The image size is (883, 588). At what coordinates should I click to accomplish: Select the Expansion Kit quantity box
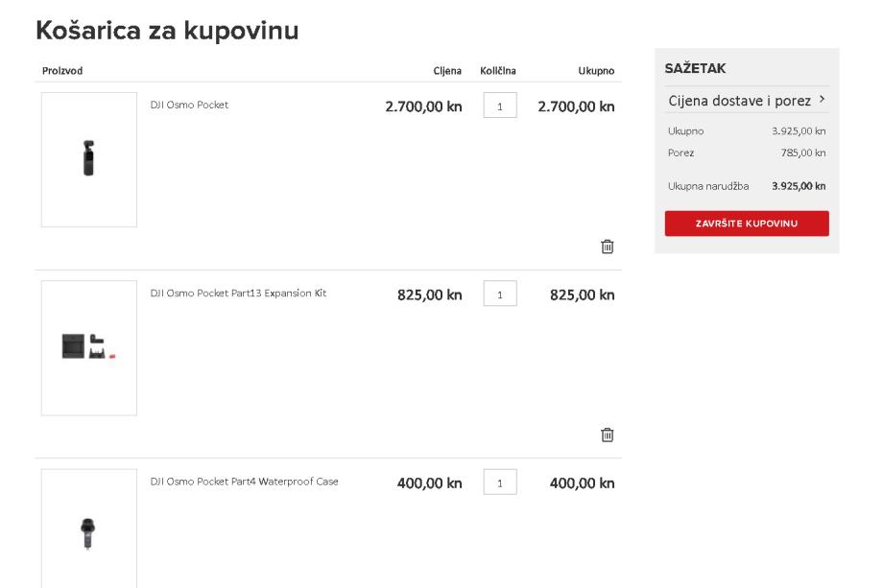tap(500, 294)
